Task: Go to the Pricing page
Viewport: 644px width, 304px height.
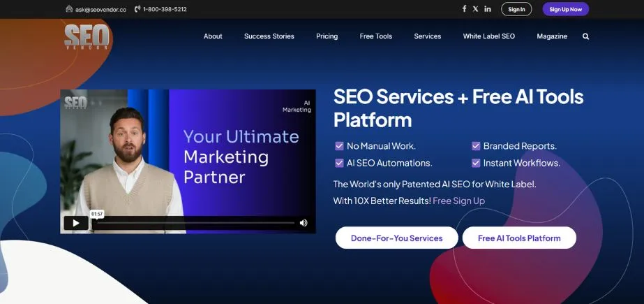Action: [x=327, y=36]
